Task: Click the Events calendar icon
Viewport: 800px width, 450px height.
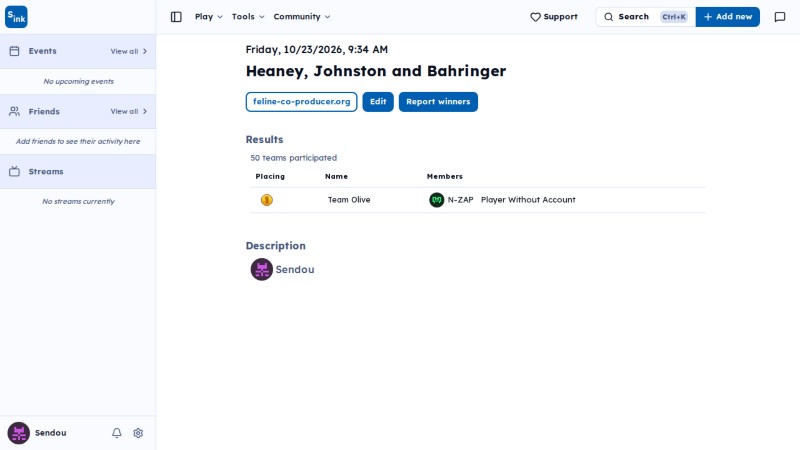Action: [x=14, y=51]
